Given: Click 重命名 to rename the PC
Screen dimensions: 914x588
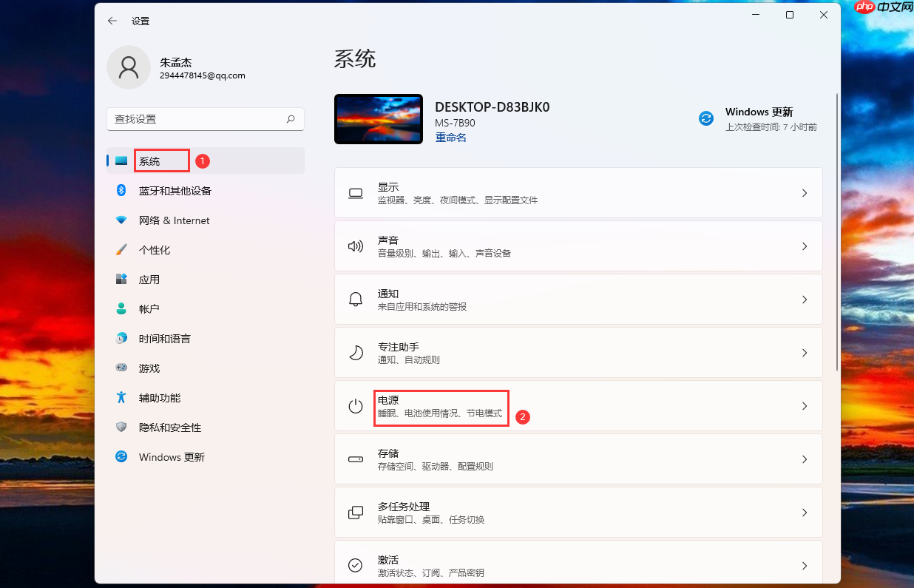Looking at the screenshot, I should coord(450,138).
